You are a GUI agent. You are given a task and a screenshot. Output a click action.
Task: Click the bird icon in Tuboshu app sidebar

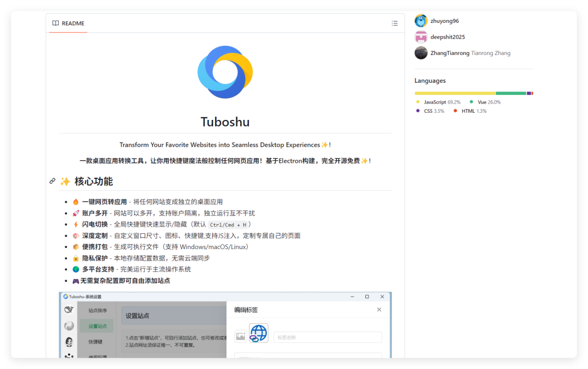click(x=69, y=310)
